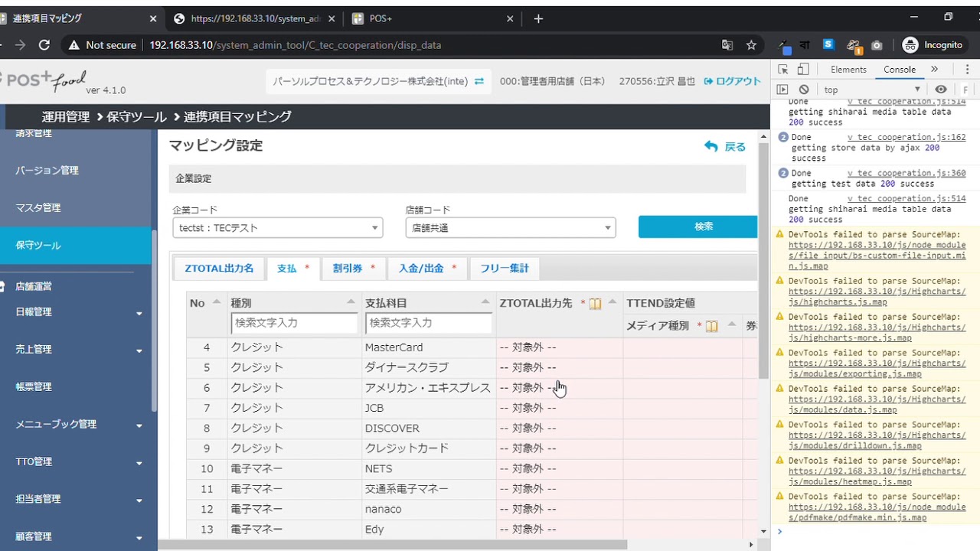Create a live expression with eye icon
Viewport: 980px width, 551px height.
click(x=941, y=90)
